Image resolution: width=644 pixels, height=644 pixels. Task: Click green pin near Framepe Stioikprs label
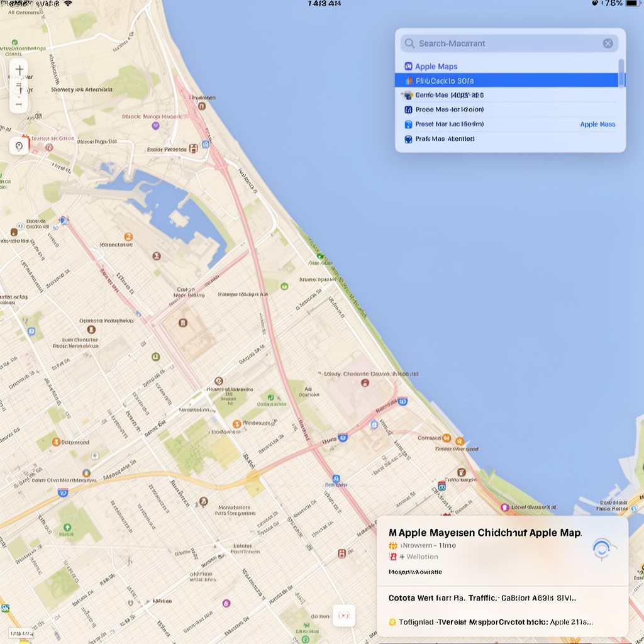[x=284, y=286]
